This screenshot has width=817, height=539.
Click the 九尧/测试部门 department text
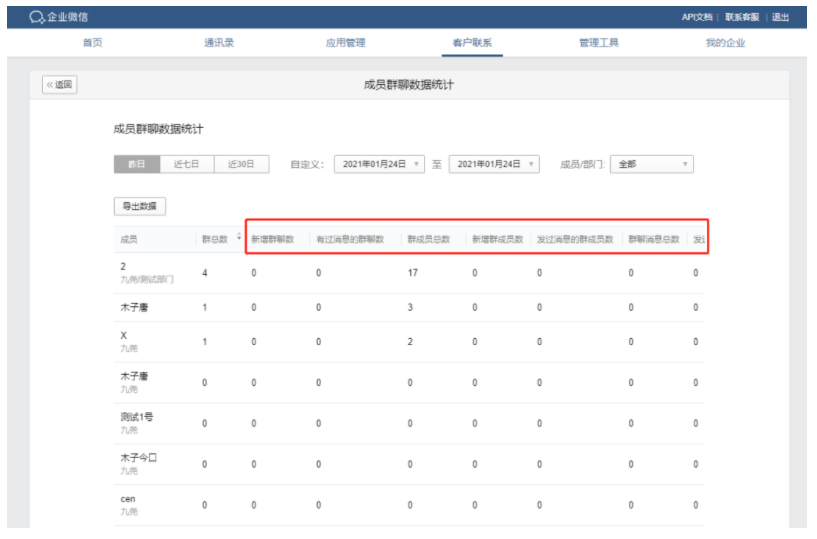(x=147, y=279)
